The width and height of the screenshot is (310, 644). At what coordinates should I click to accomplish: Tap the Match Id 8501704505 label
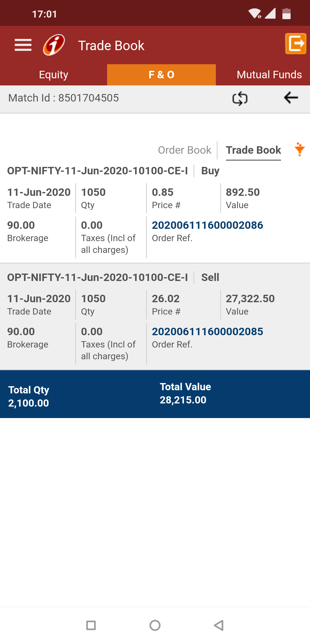click(63, 98)
